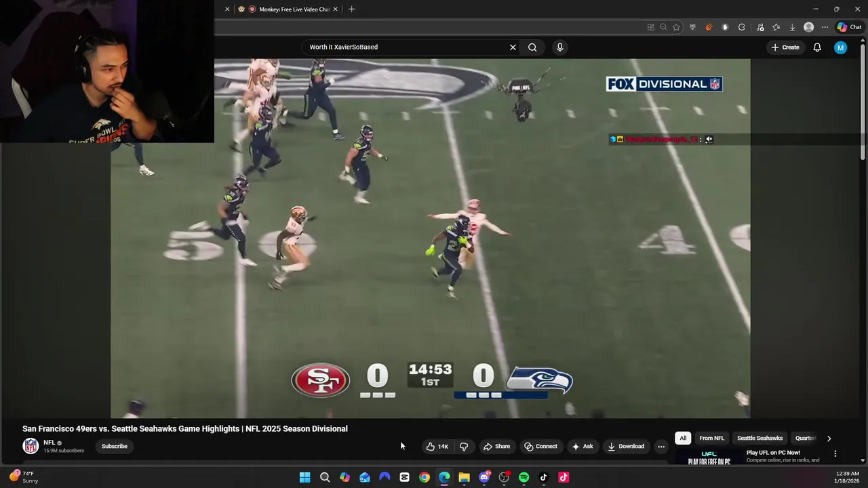This screenshot has width=868, height=488.
Task: Open Windows taskbar Search
Action: click(x=325, y=477)
